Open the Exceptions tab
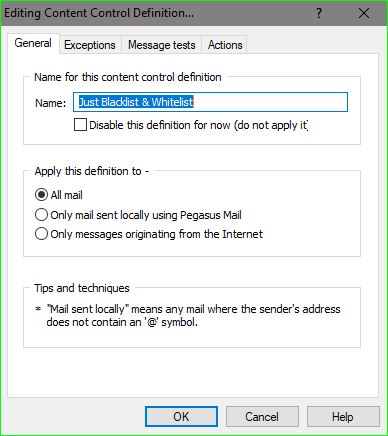This screenshot has height=436, width=388. (x=90, y=45)
